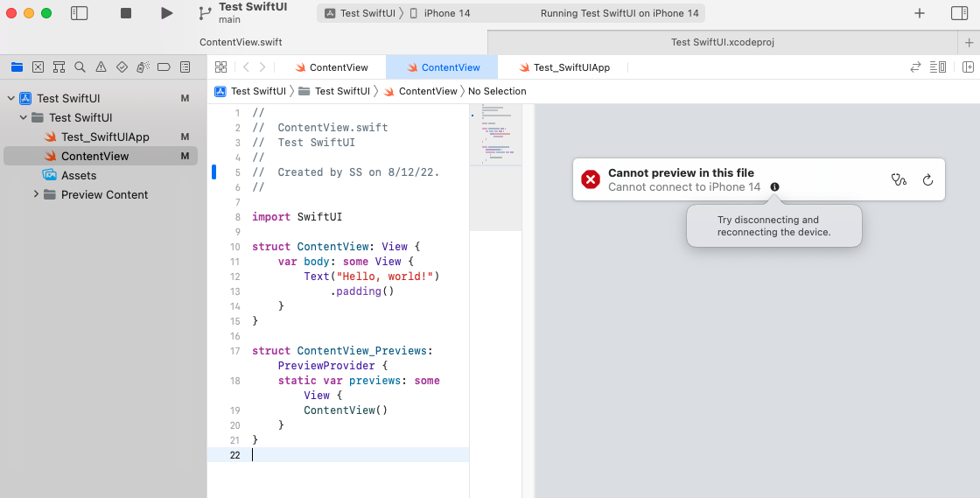Click the Running Test SwiftUI status text
This screenshot has width=980, height=498.
(619, 13)
